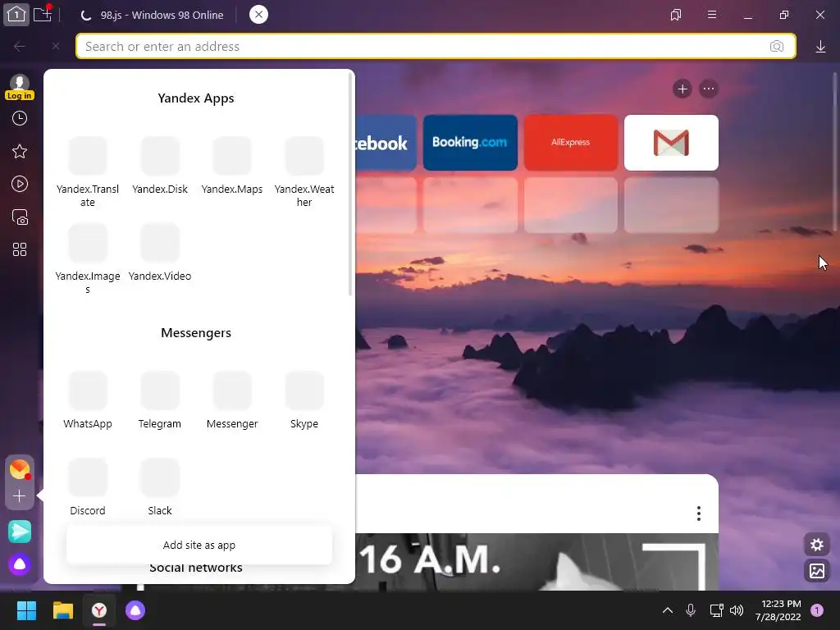
Task: Focus the search or address field
Action: (436, 47)
